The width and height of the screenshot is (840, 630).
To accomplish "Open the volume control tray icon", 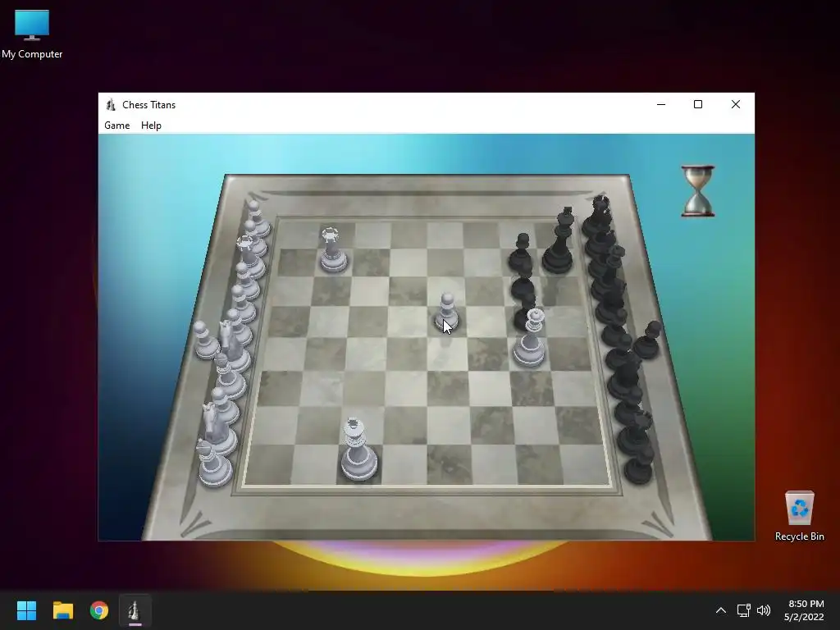I will [764, 610].
